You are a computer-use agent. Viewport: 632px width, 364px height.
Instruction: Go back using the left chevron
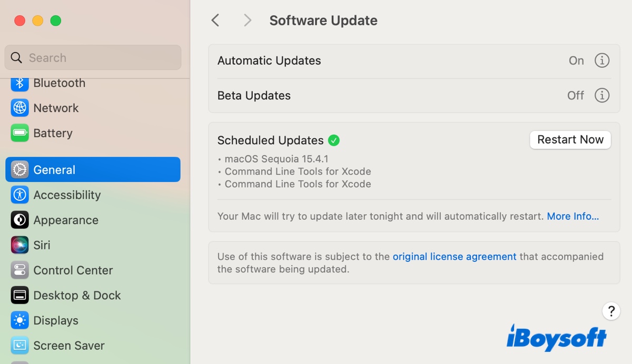tap(215, 20)
